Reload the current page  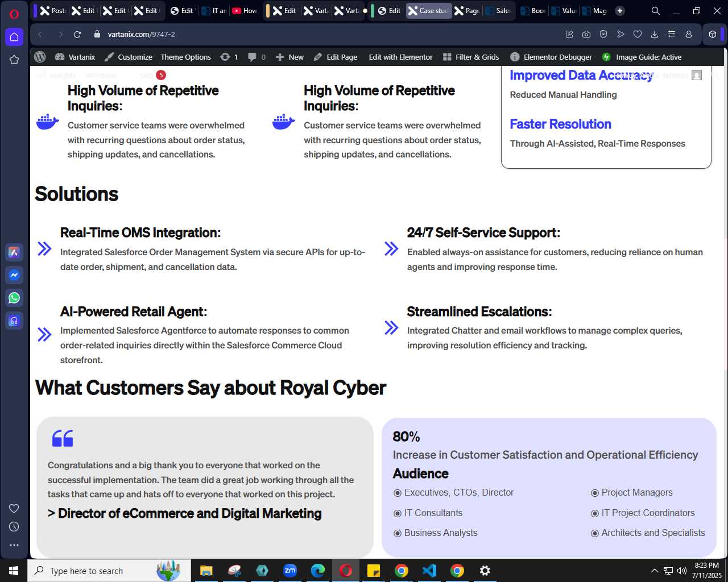pyautogui.click(x=77, y=34)
